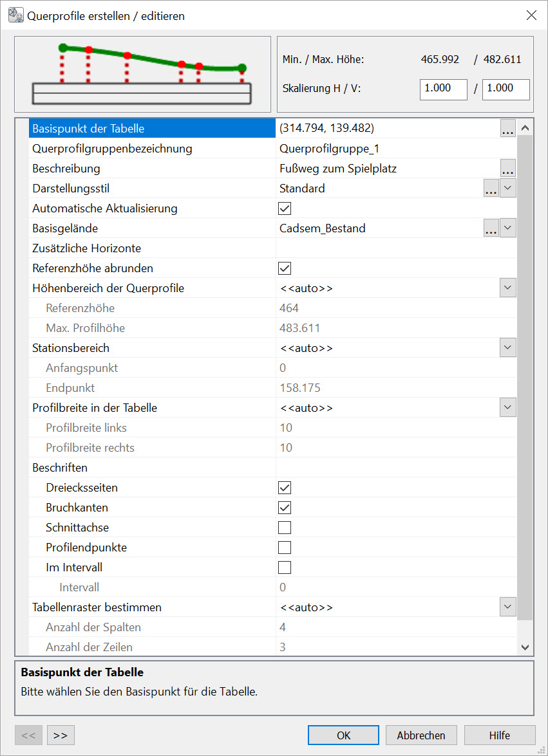Click the Basisgelände ellipsis button
Image resolution: width=548 pixels, height=756 pixels.
(491, 228)
